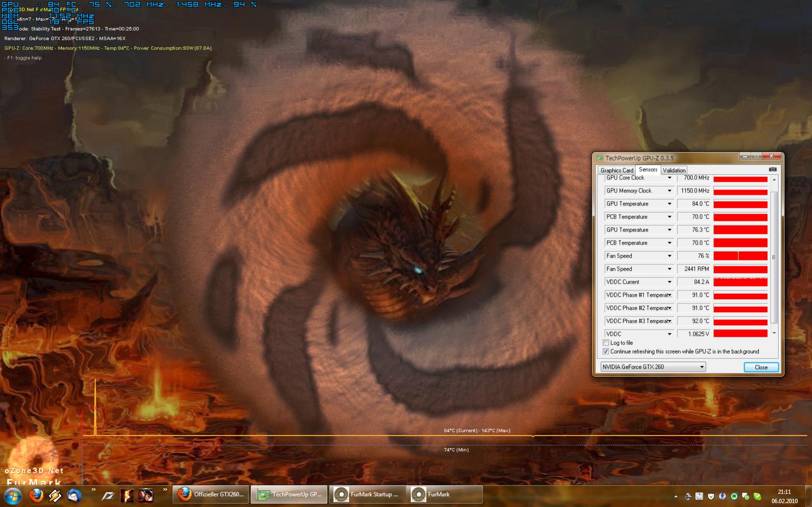
Task: Click the Close button in GPU-Z
Action: (761, 367)
